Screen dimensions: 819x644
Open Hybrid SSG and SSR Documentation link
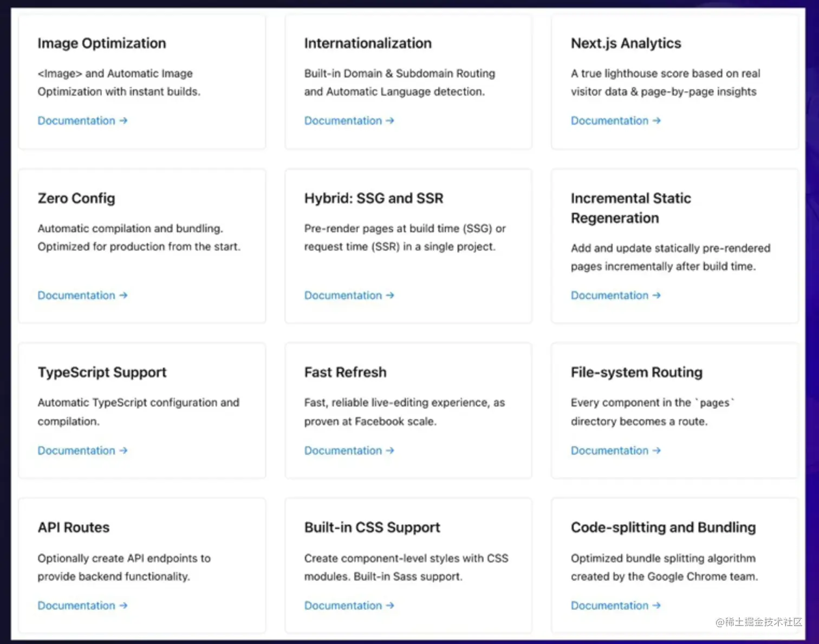point(348,295)
